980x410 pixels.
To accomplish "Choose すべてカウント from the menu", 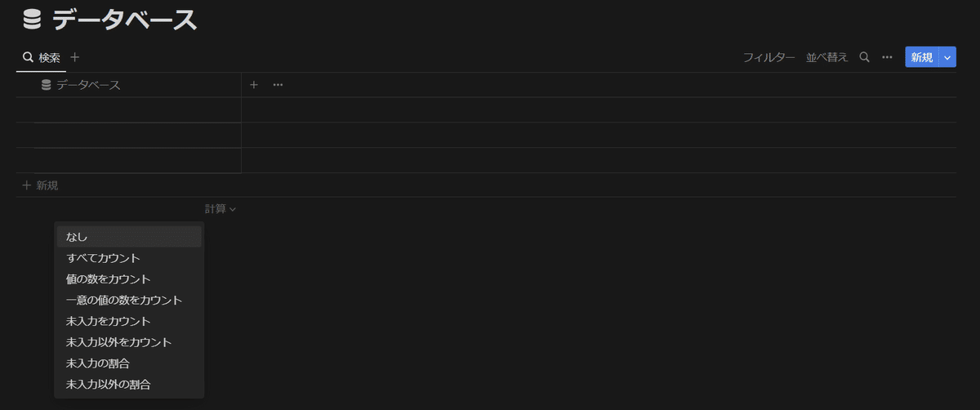I will pos(103,258).
